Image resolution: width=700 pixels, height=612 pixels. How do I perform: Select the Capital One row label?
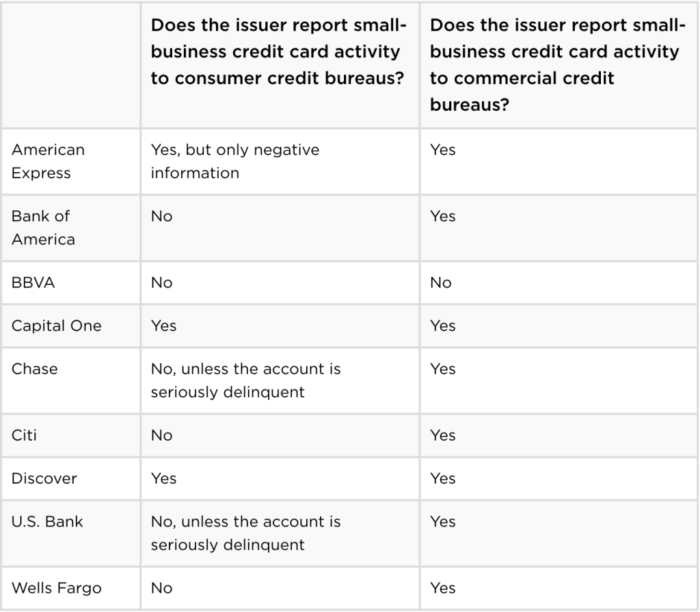(x=57, y=326)
